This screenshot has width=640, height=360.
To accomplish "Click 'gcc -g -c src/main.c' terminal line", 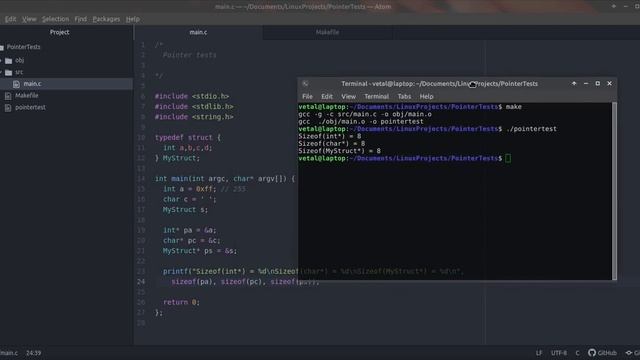I will click(x=365, y=114).
